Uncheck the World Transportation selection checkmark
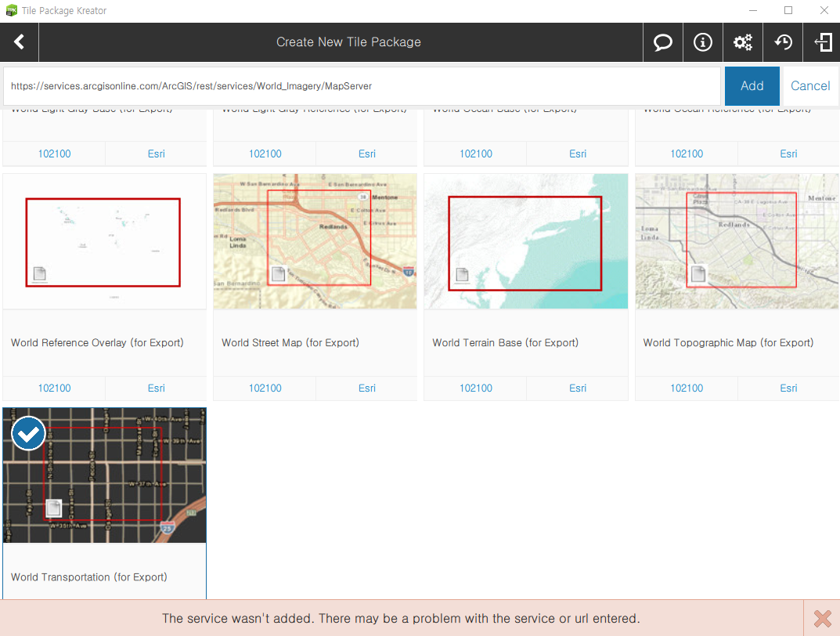840x636 pixels. (x=28, y=433)
